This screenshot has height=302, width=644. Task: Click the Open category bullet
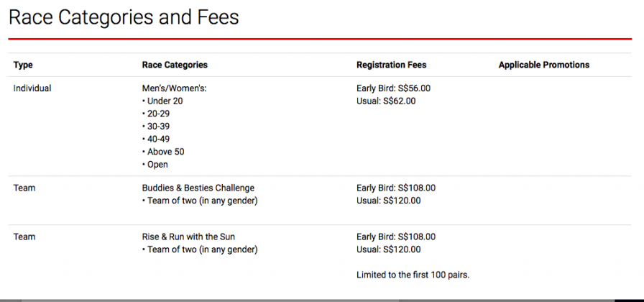click(155, 165)
